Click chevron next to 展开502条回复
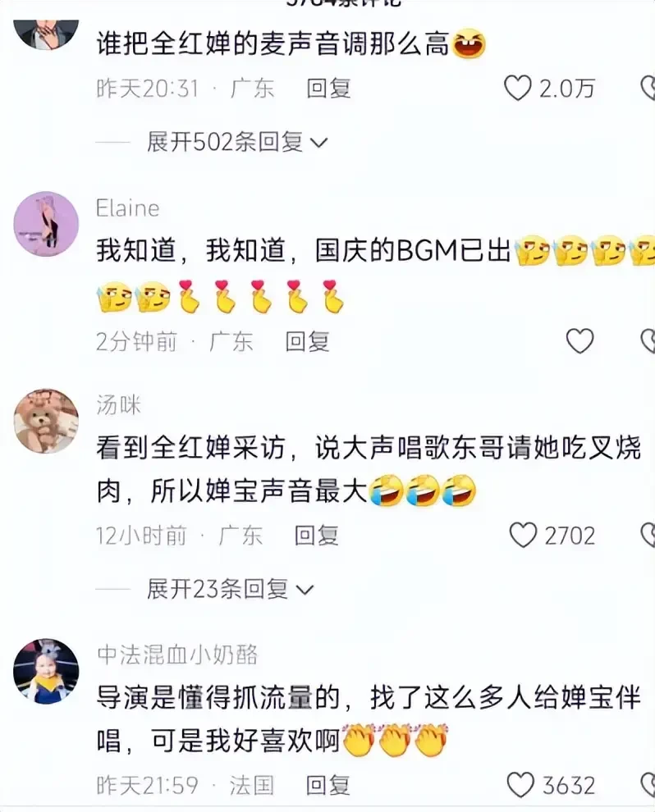 (318, 143)
